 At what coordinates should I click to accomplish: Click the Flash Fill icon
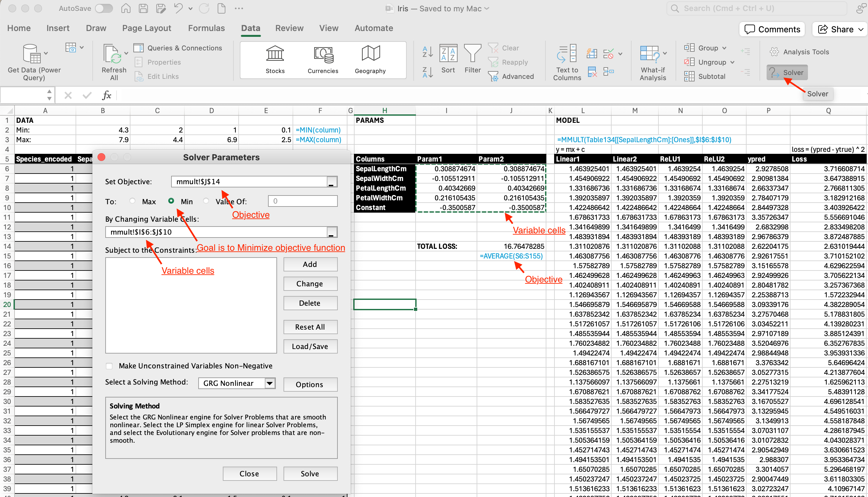click(592, 53)
